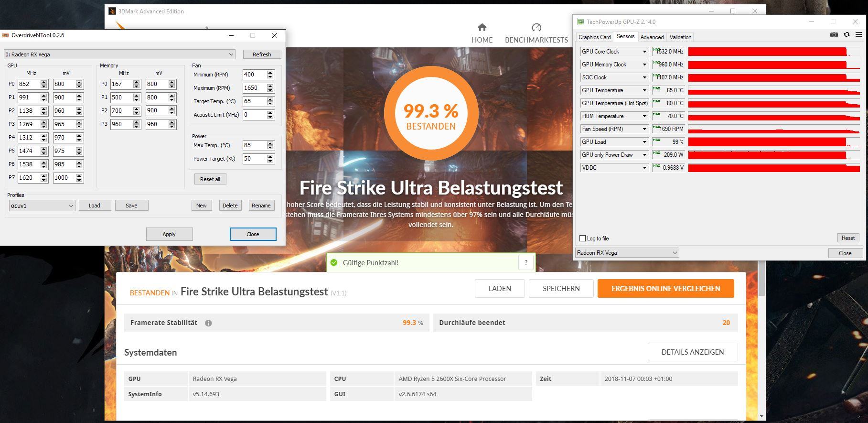Click the Durchläufe beendet value 20
The image size is (868, 423).
click(726, 323)
